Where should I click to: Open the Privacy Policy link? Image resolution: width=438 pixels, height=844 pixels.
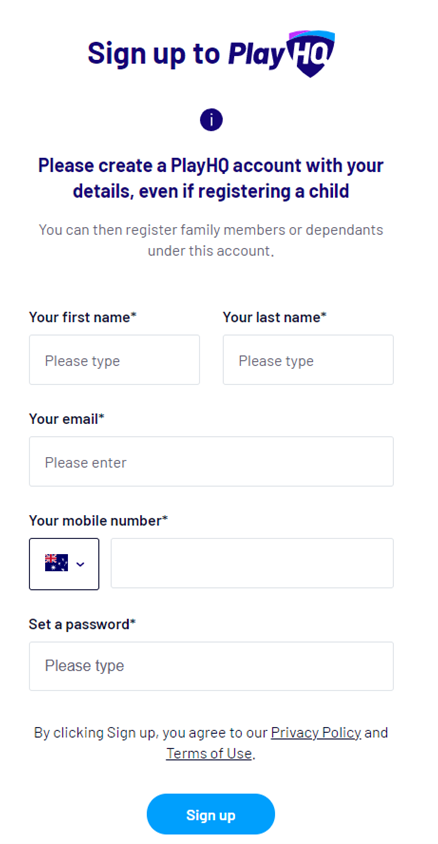click(x=316, y=733)
